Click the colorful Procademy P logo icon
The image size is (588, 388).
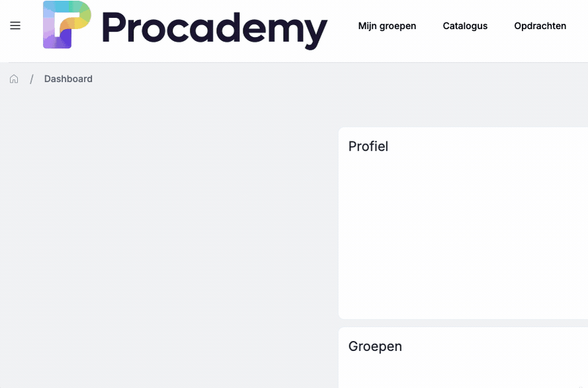click(67, 25)
